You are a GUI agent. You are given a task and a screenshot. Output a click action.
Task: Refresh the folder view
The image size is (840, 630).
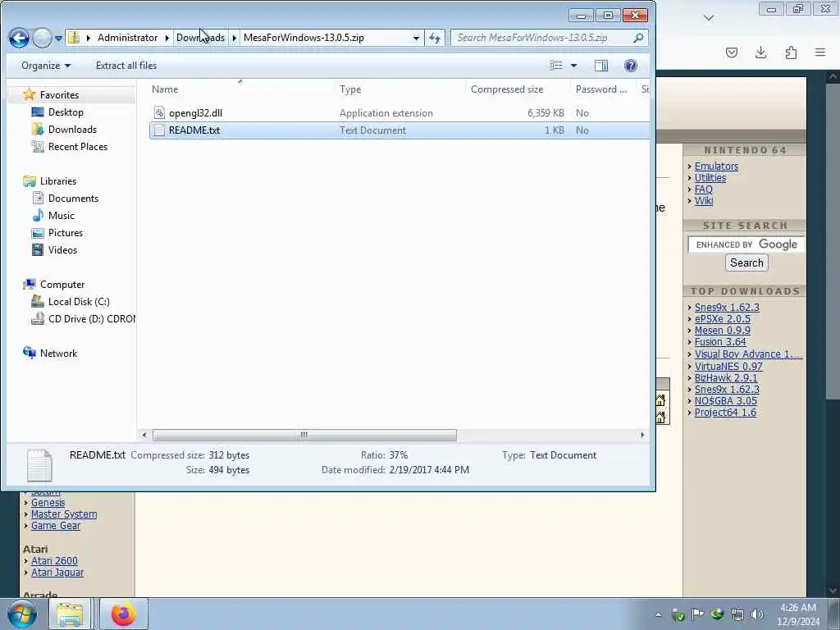pyautogui.click(x=435, y=38)
